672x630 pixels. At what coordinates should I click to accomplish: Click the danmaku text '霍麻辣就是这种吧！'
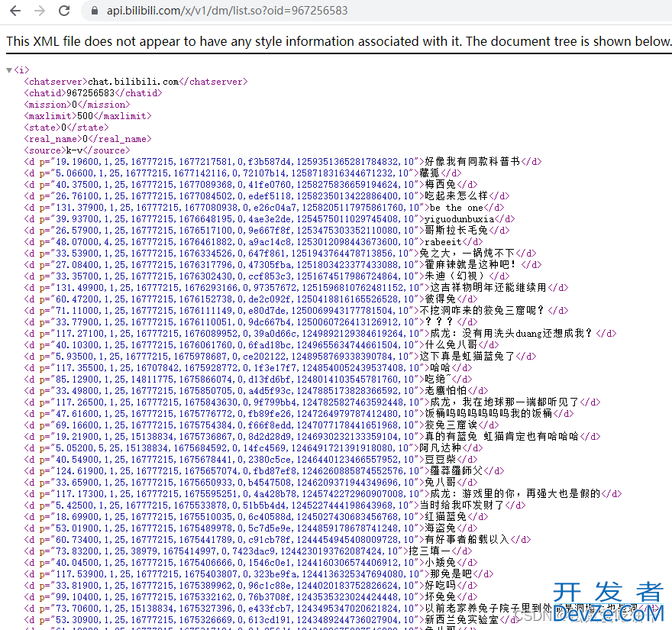(470, 265)
